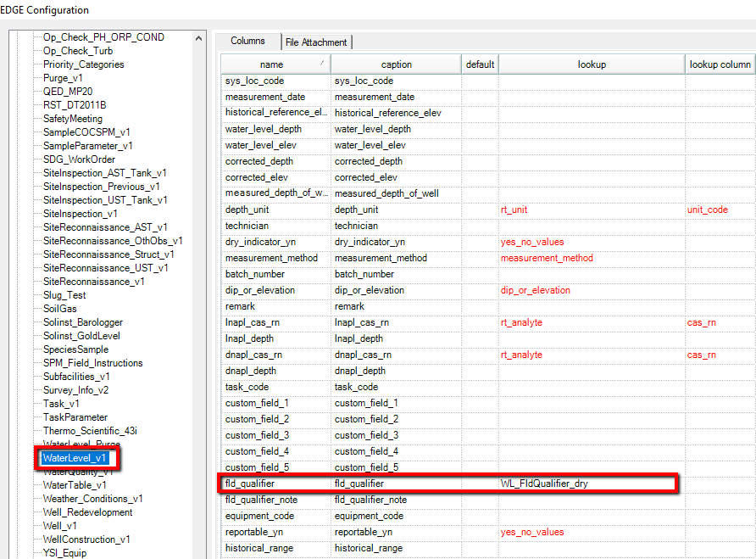
Task: Click the default column header
Action: pyautogui.click(x=480, y=64)
